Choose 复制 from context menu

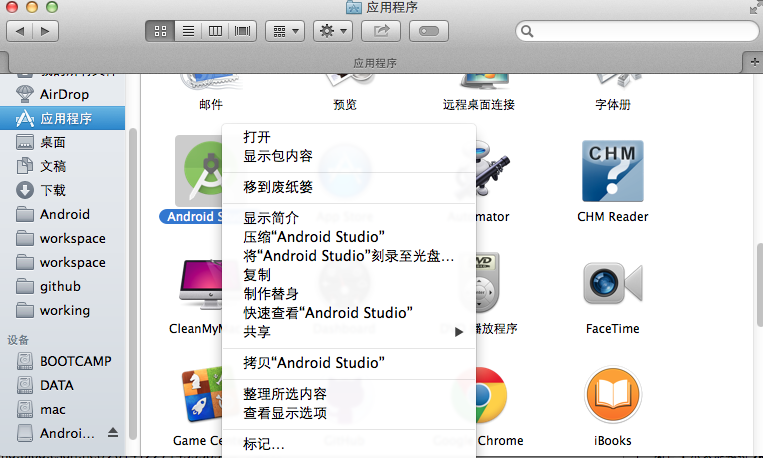pos(348,275)
